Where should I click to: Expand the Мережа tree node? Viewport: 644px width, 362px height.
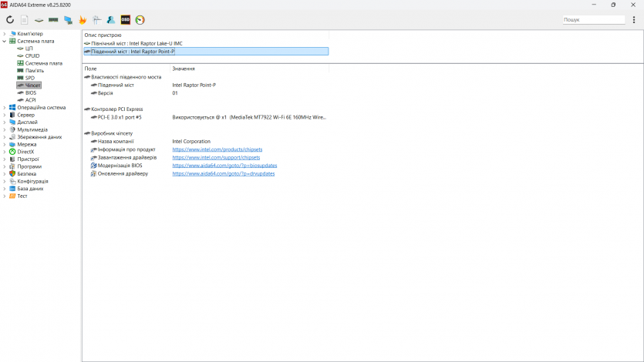point(5,144)
